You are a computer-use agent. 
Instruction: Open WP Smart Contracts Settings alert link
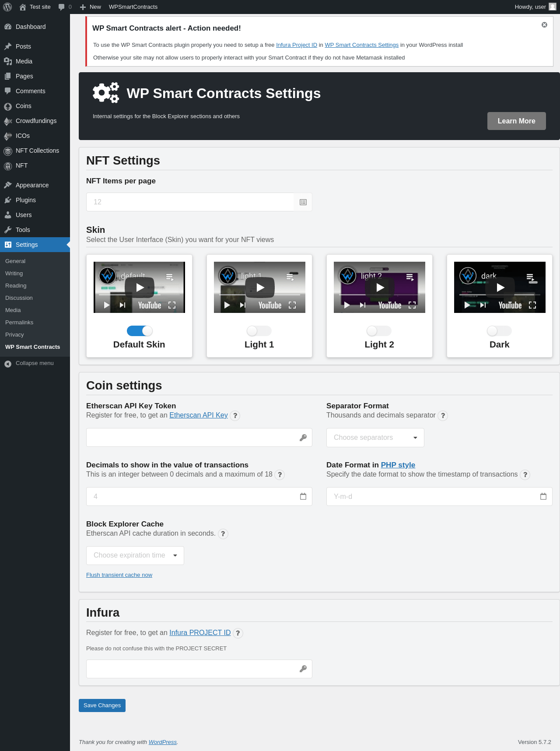coord(361,45)
